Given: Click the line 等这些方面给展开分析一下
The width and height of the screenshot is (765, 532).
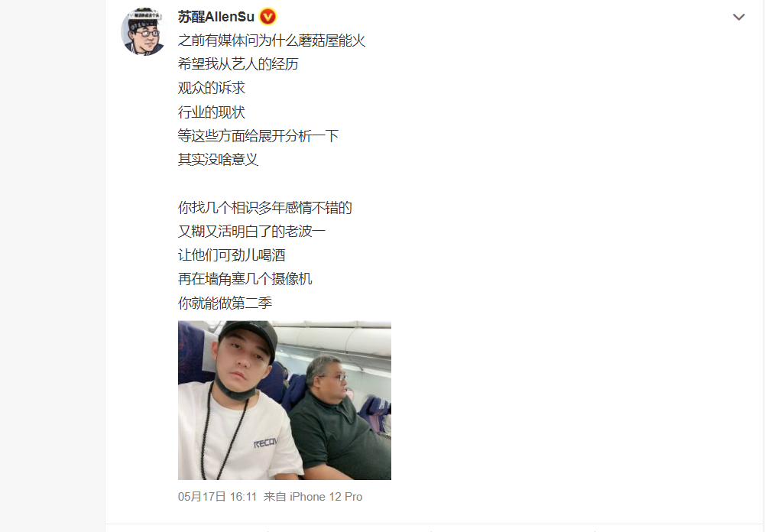Looking at the screenshot, I should click(258, 136).
